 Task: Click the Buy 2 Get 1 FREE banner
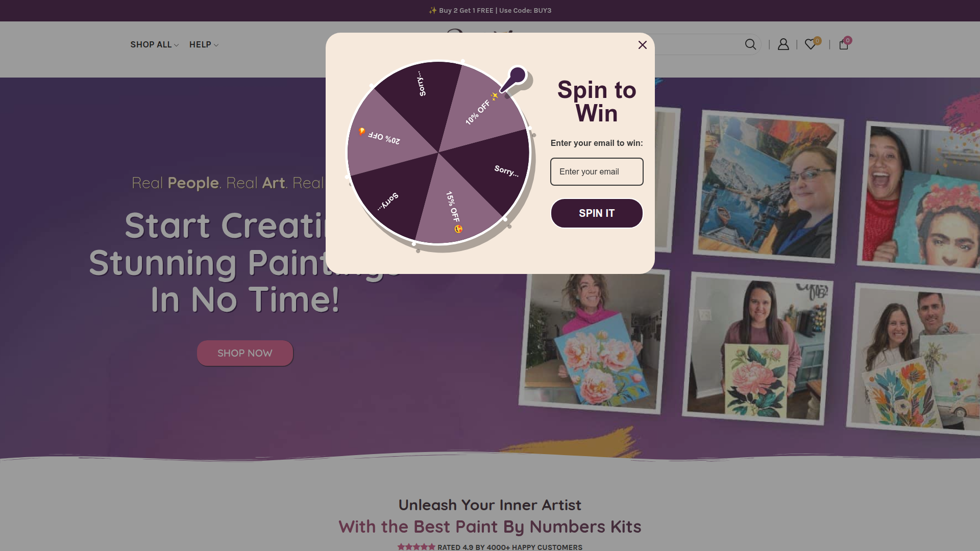[490, 10]
